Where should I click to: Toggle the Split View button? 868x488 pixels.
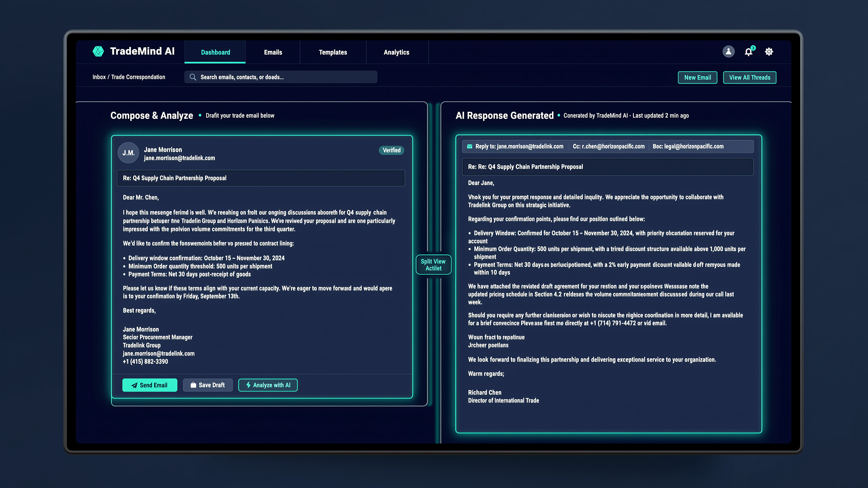[433, 265]
